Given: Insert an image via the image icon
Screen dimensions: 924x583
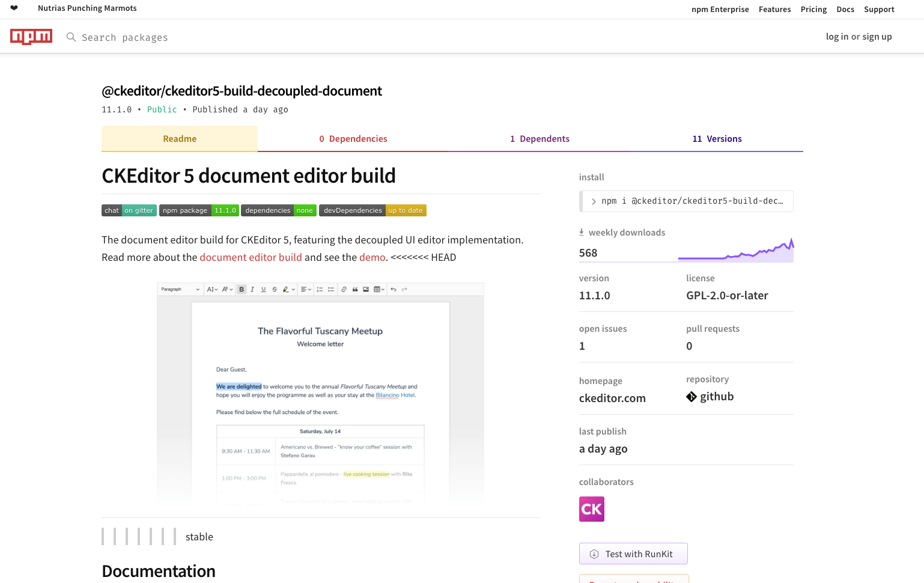Looking at the screenshot, I should 366,289.
